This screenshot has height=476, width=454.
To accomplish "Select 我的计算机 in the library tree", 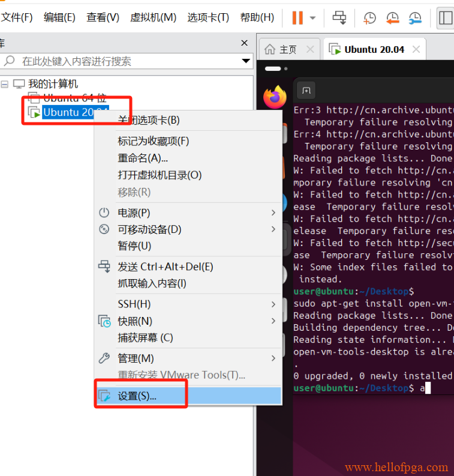I will point(53,84).
